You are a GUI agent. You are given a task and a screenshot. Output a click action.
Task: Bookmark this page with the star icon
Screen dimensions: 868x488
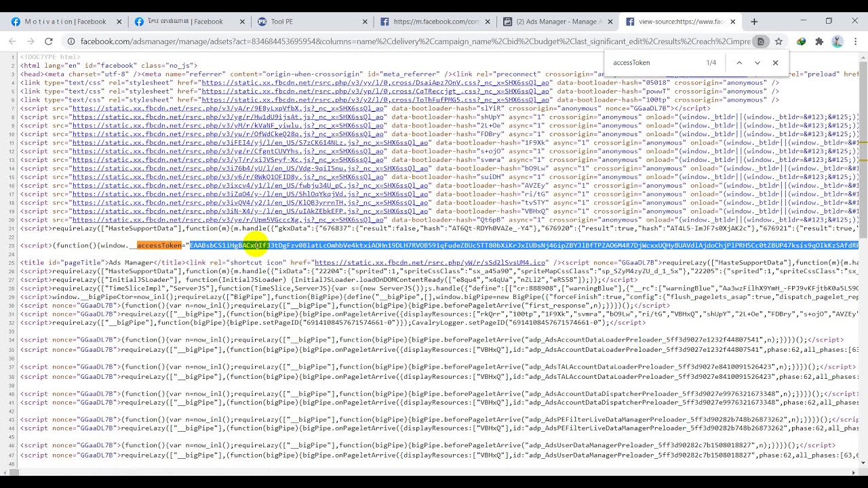pyautogui.click(x=778, y=41)
